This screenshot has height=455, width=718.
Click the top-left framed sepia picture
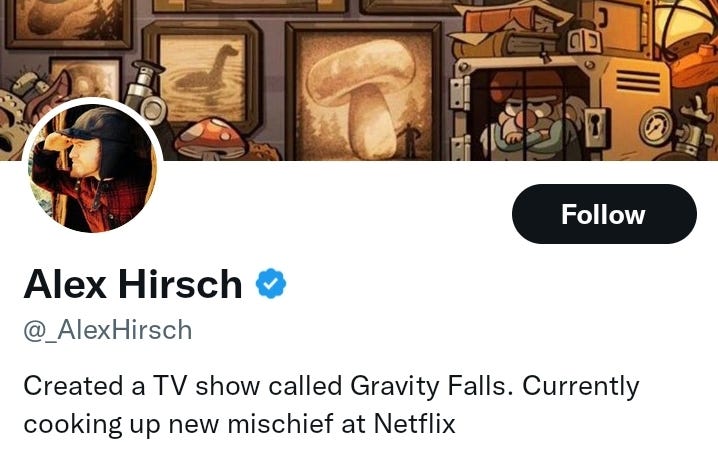tap(69, 22)
